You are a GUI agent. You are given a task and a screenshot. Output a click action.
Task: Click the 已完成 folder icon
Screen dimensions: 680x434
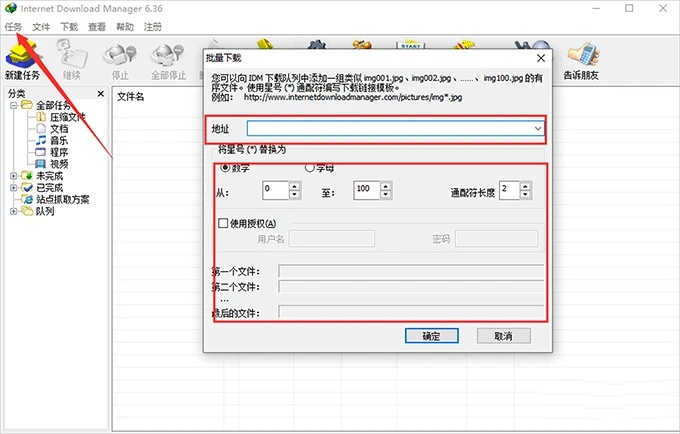[x=27, y=187]
